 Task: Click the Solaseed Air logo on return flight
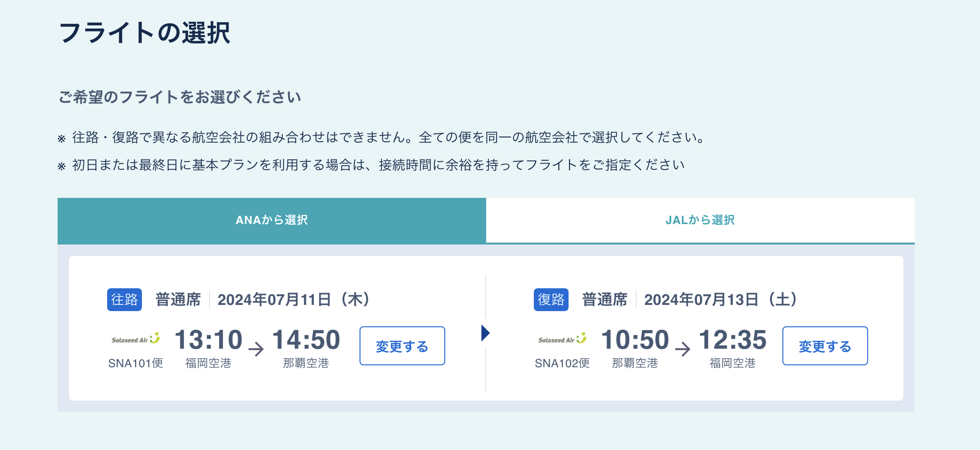(562, 339)
